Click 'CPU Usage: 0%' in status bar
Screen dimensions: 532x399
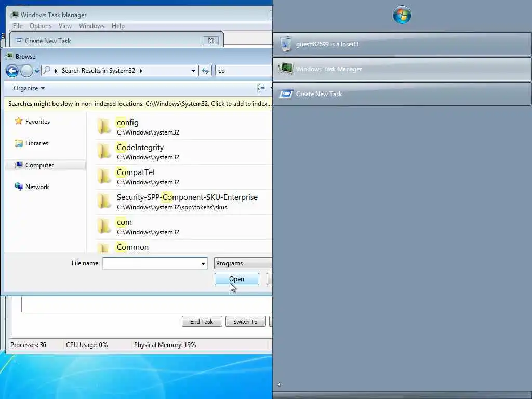coord(87,345)
